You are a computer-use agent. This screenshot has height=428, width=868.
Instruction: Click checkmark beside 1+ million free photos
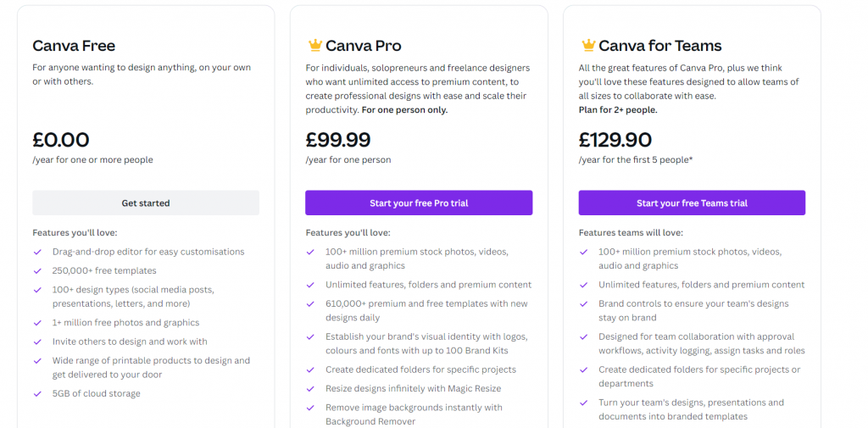(37, 322)
